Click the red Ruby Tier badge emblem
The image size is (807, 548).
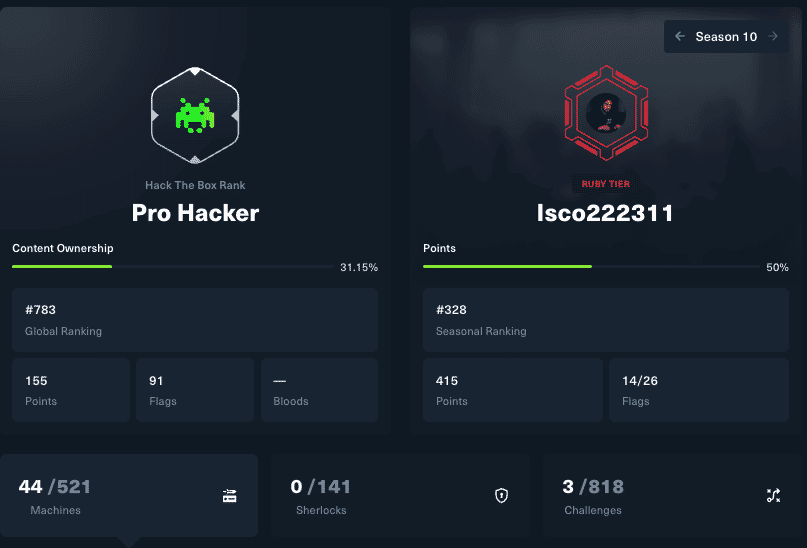pos(606,113)
